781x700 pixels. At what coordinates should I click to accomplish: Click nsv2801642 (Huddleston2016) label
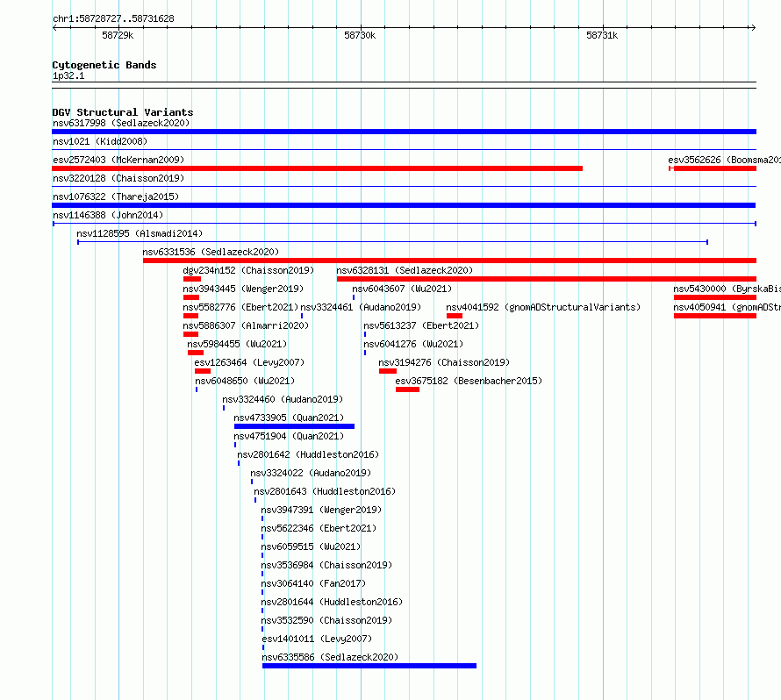tap(308, 454)
